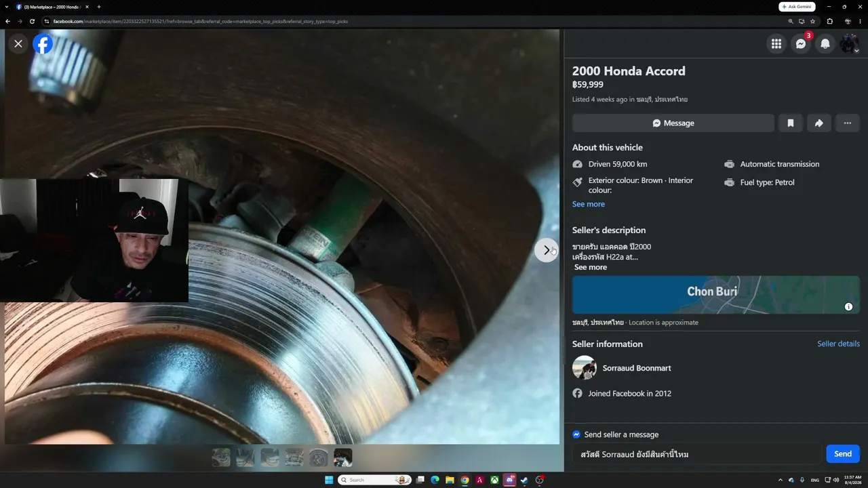Viewport: 868px width, 488px height.
Task: Open the zoom magnifier icon in address bar
Action: [791, 21]
